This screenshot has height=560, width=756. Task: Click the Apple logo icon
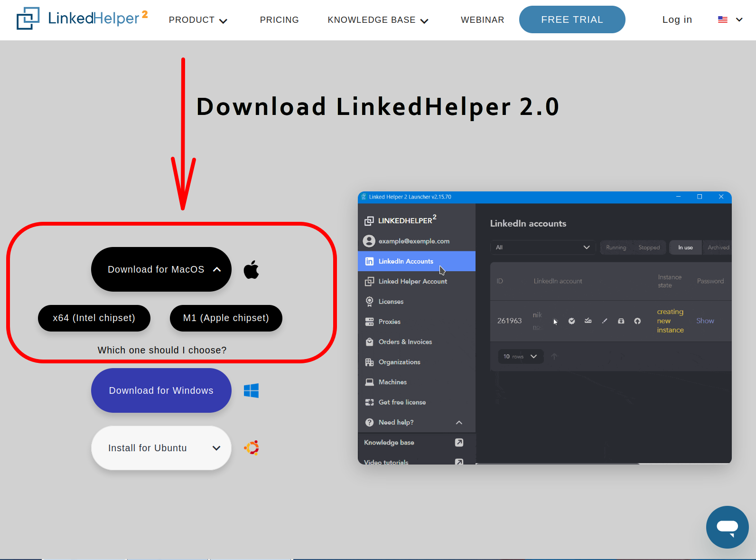[x=251, y=269]
